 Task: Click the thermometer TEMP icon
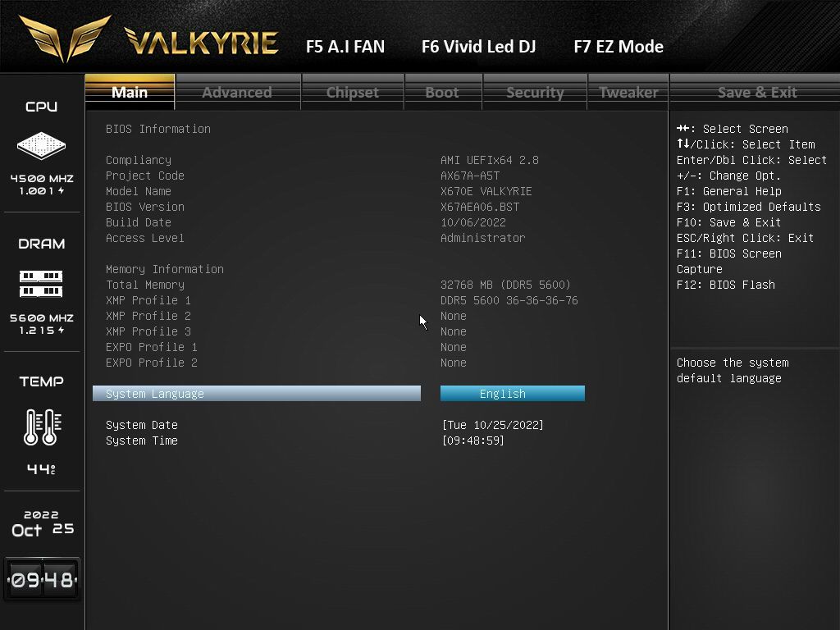(42, 427)
